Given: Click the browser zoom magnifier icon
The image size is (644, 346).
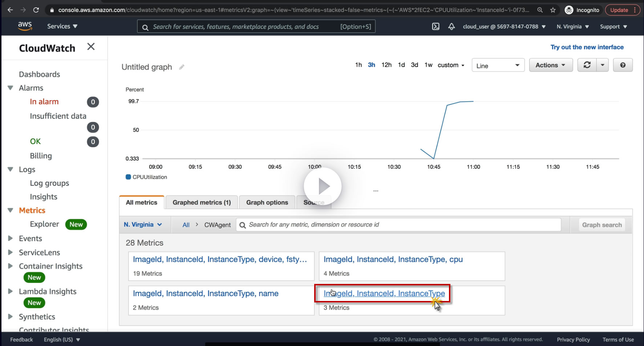Looking at the screenshot, I should tap(540, 10).
